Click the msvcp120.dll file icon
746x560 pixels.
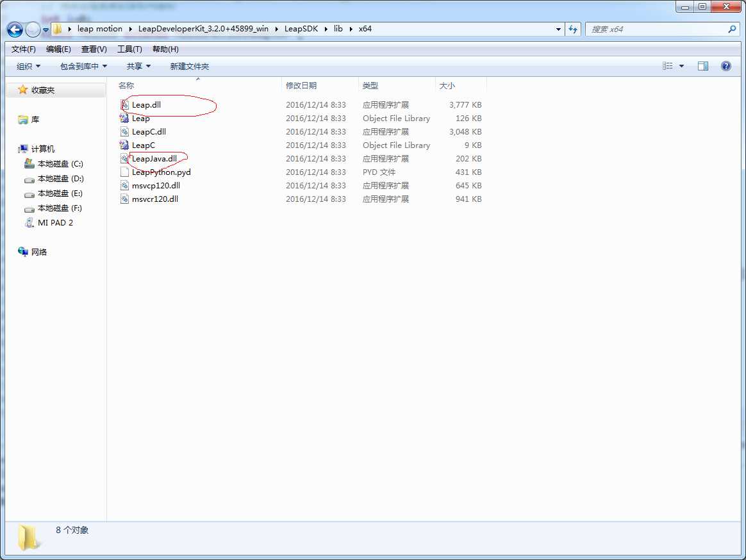pos(124,186)
